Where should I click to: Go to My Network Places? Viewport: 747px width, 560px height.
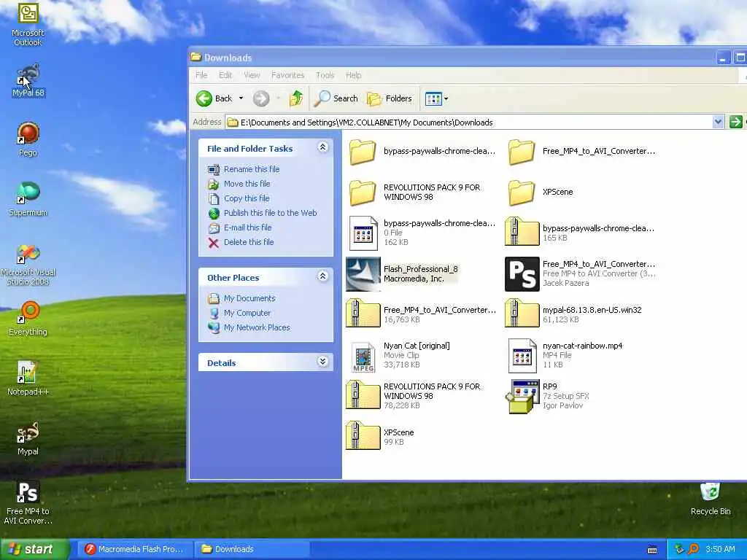(x=257, y=327)
